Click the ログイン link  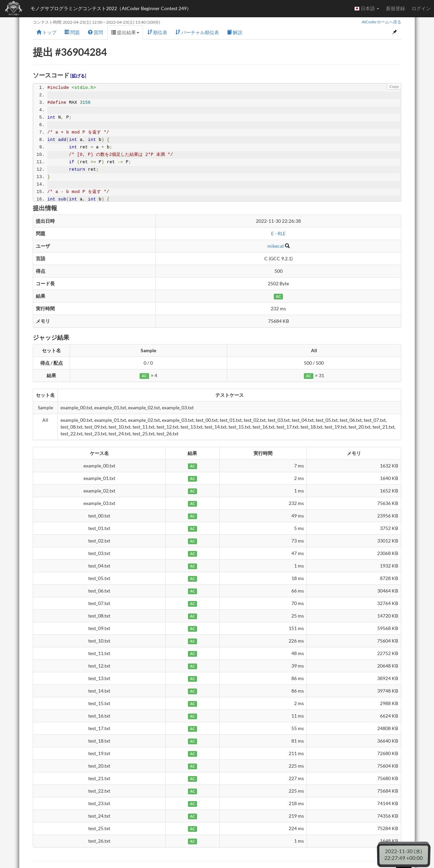(421, 8)
